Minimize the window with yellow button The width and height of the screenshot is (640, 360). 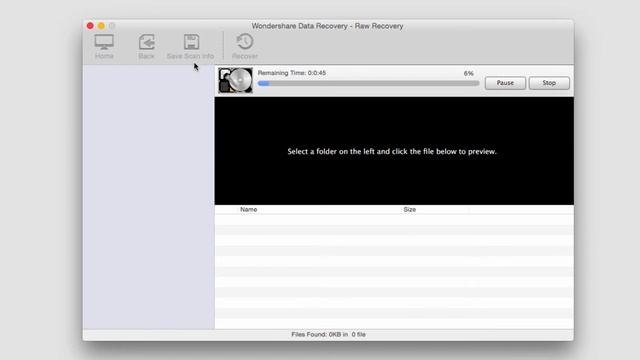pyautogui.click(x=101, y=26)
